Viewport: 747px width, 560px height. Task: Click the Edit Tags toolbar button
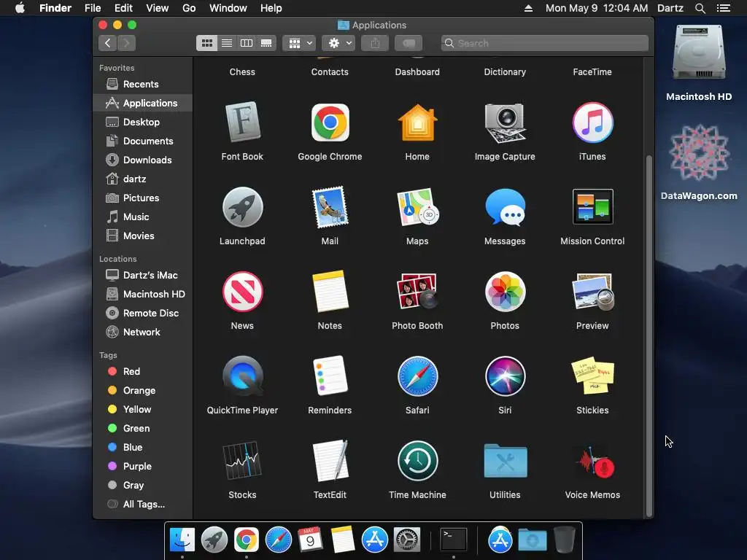coord(409,43)
